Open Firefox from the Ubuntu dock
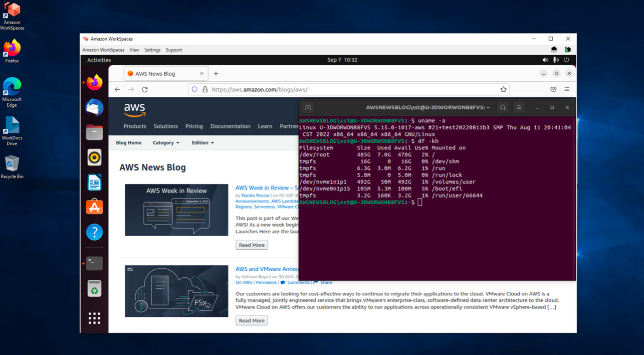Image resolution: width=644 pixels, height=355 pixels. [x=94, y=82]
